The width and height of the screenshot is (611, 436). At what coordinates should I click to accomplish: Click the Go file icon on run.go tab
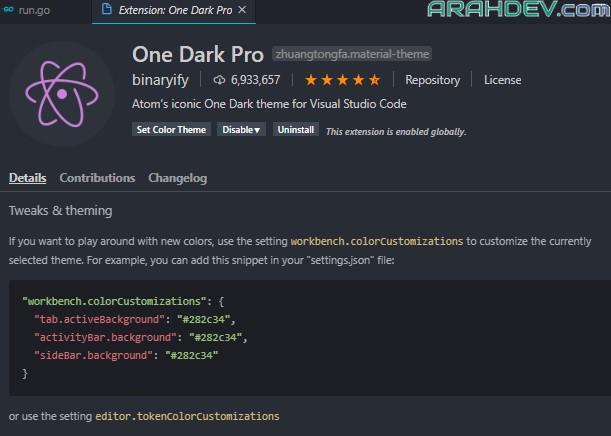pyautogui.click(x=8, y=11)
